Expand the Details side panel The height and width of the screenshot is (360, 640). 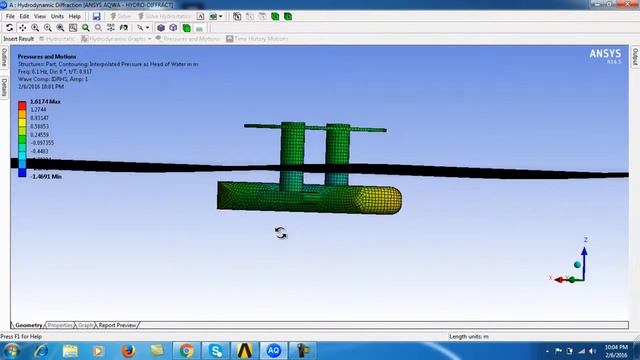pos(4,87)
